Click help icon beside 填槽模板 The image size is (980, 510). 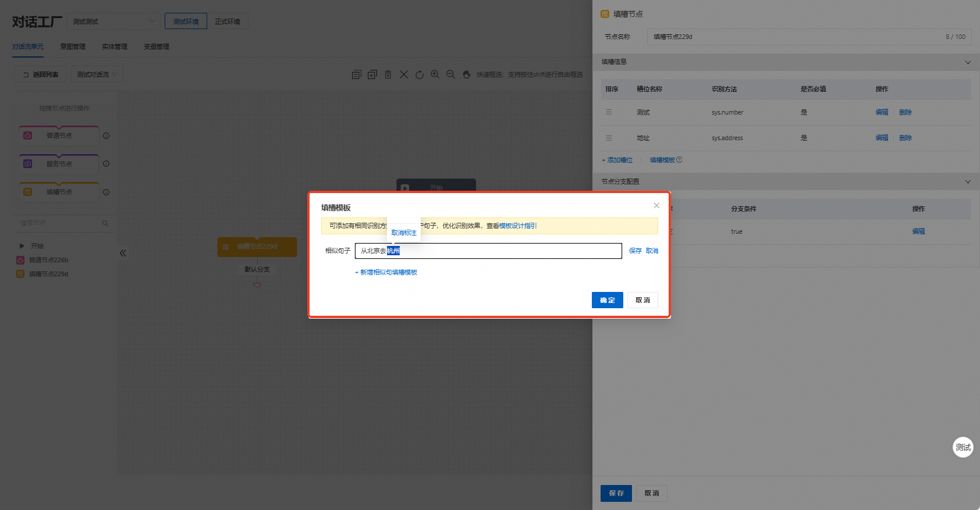pos(679,160)
